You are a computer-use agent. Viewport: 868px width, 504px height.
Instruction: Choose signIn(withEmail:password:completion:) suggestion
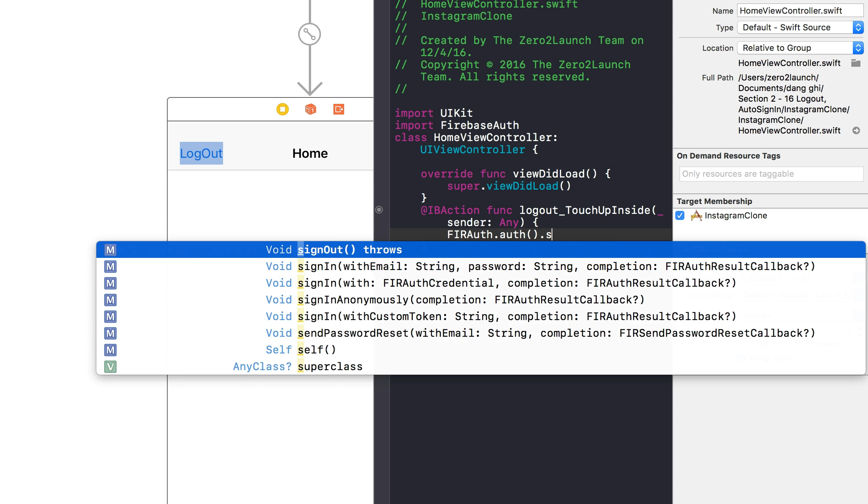(x=481, y=266)
